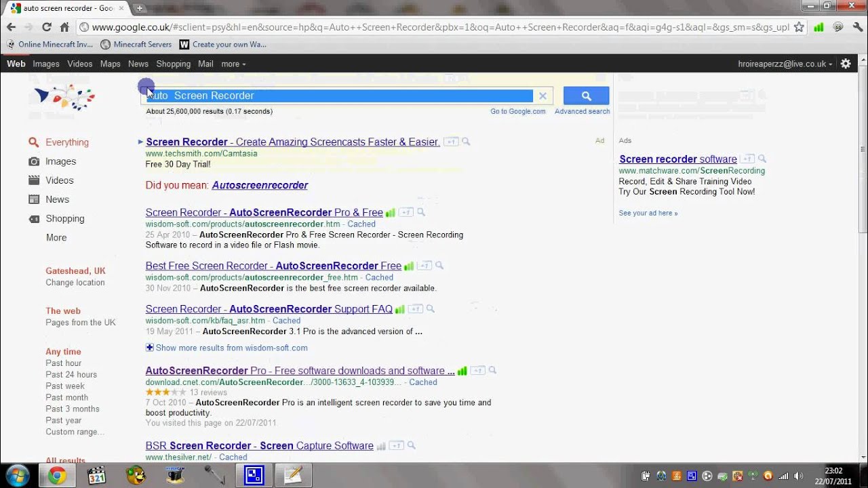Open Media Player Classic taskbar icon
This screenshot has height=488, width=868.
[97, 476]
